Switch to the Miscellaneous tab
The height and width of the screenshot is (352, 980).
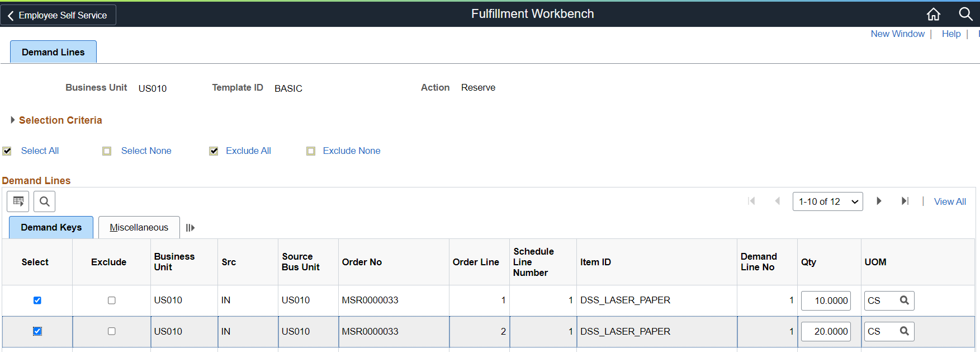[x=139, y=228]
